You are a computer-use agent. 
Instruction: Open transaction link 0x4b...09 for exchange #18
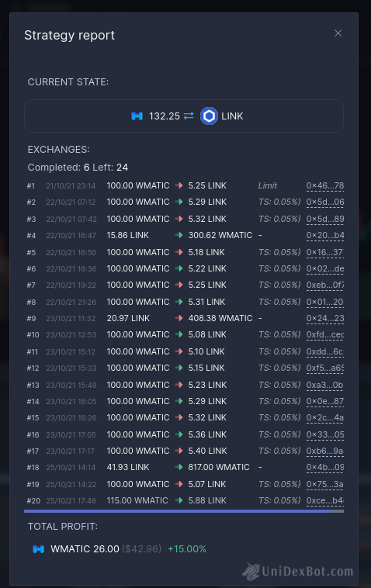tap(325, 467)
